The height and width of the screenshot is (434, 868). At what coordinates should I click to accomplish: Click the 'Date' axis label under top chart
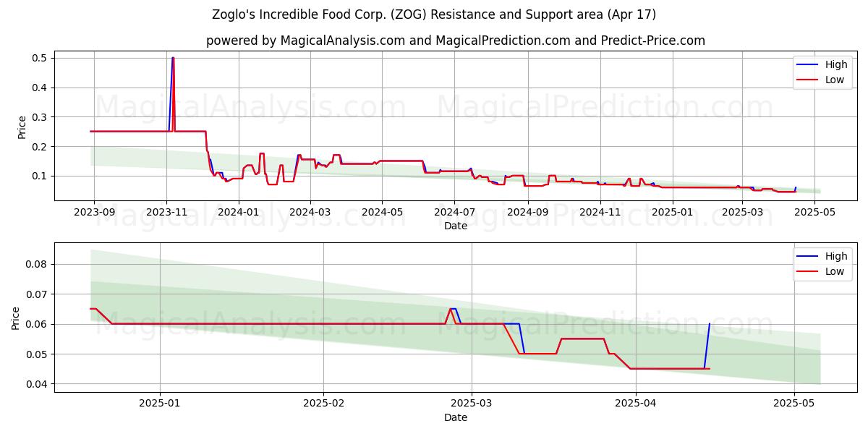click(456, 226)
